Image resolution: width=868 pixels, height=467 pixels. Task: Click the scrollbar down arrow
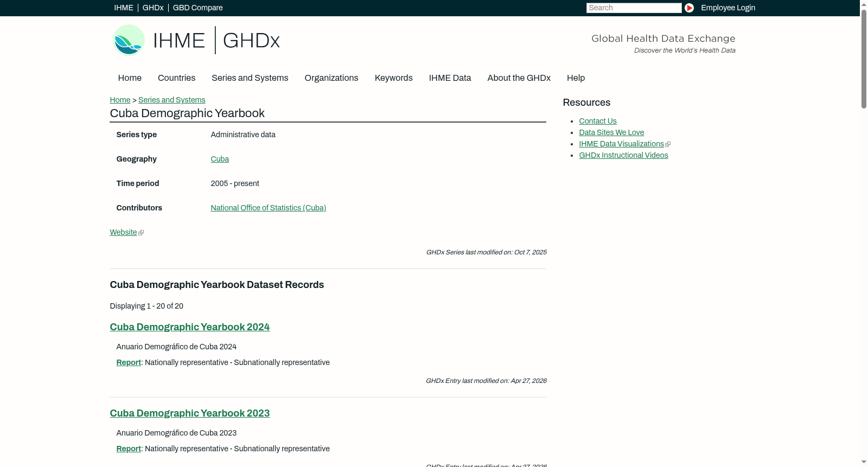(864, 462)
